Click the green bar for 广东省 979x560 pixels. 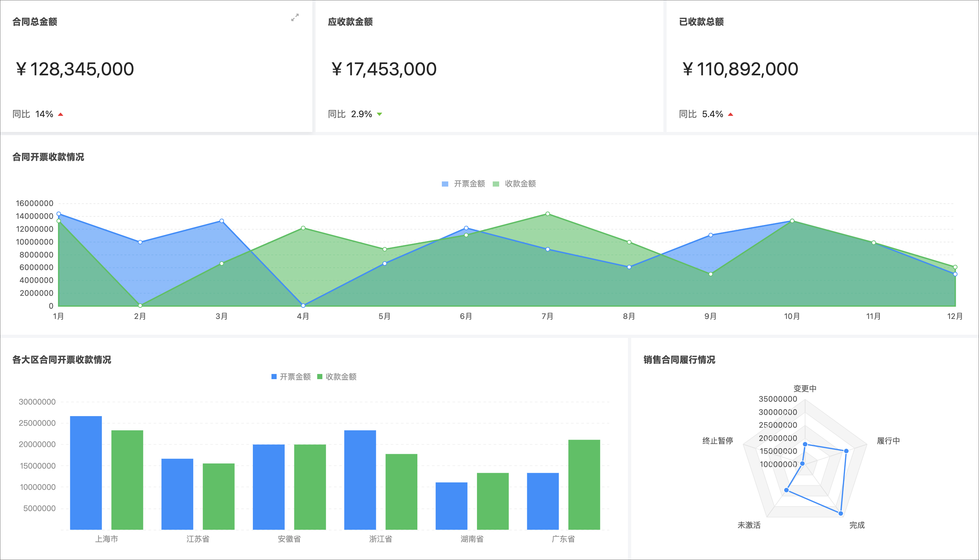click(x=584, y=484)
